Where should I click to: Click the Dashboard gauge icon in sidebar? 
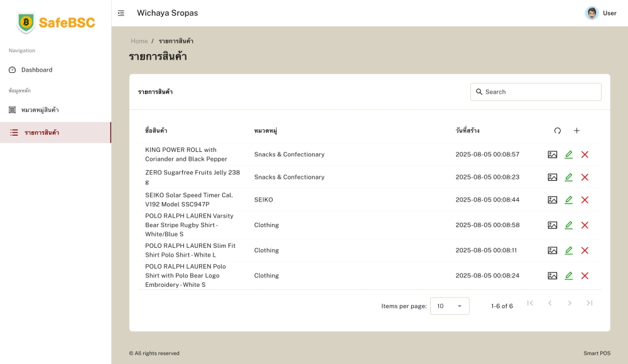(13, 70)
